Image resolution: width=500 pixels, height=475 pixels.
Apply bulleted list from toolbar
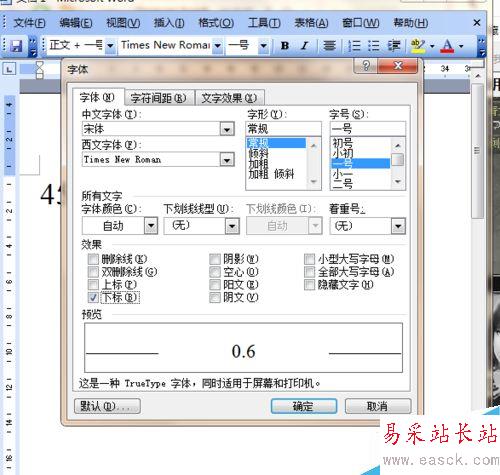[374, 45]
